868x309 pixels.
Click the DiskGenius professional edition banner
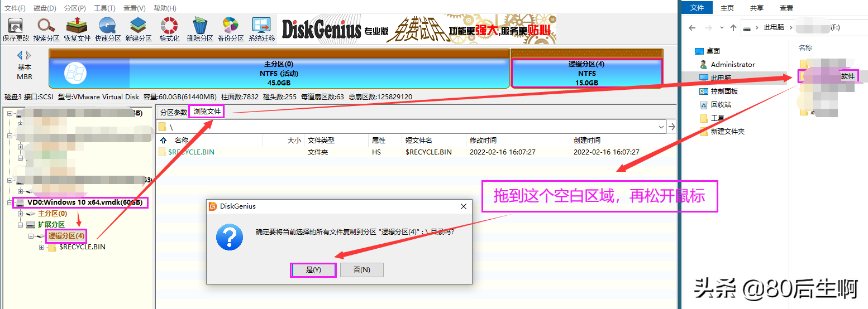pos(417,30)
